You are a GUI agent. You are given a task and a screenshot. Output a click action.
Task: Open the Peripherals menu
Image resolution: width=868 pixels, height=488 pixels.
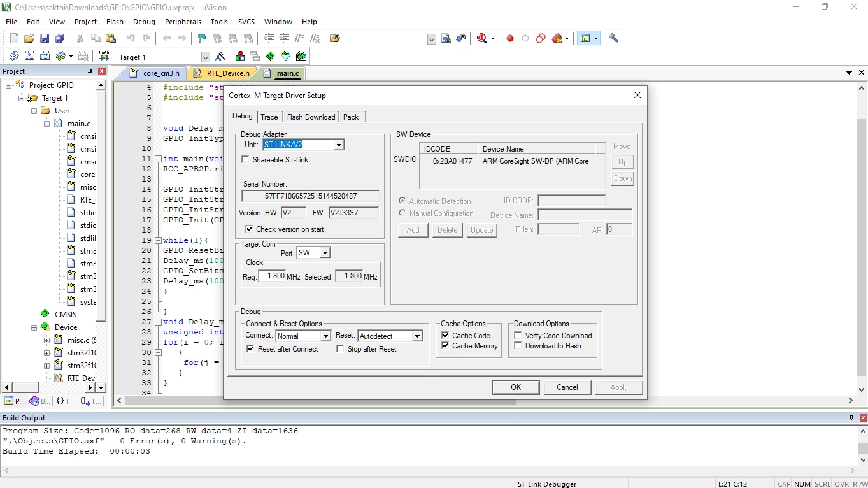183,22
